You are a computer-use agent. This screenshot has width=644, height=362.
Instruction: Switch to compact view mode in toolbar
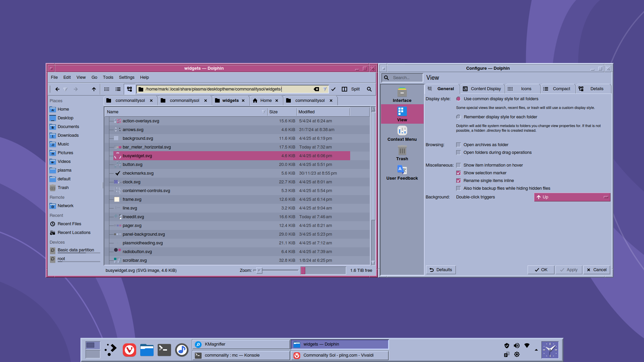[118, 89]
